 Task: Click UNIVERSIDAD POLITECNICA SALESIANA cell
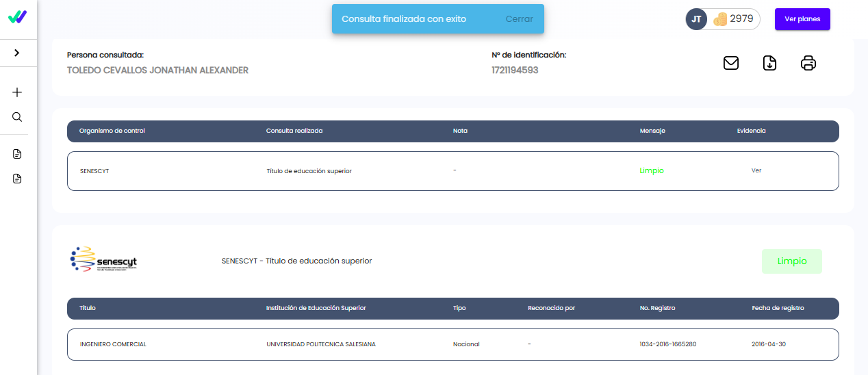(321, 344)
